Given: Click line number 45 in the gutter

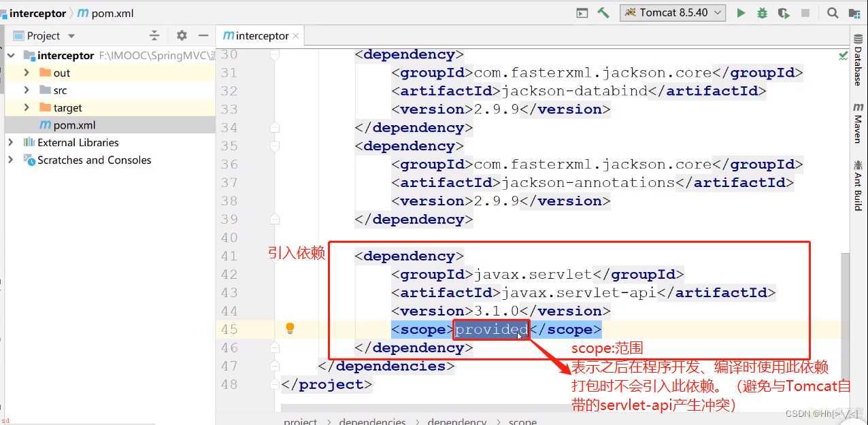Looking at the screenshot, I should click(229, 329).
